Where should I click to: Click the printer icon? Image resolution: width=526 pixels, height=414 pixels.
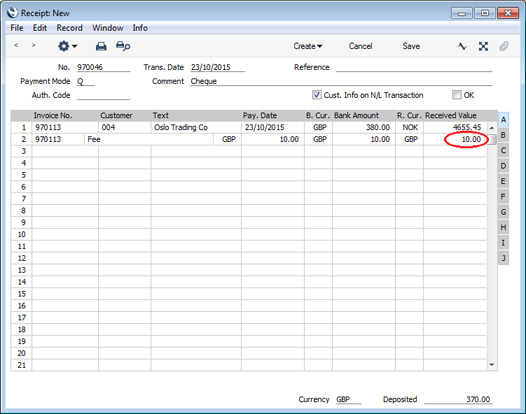coord(101,46)
